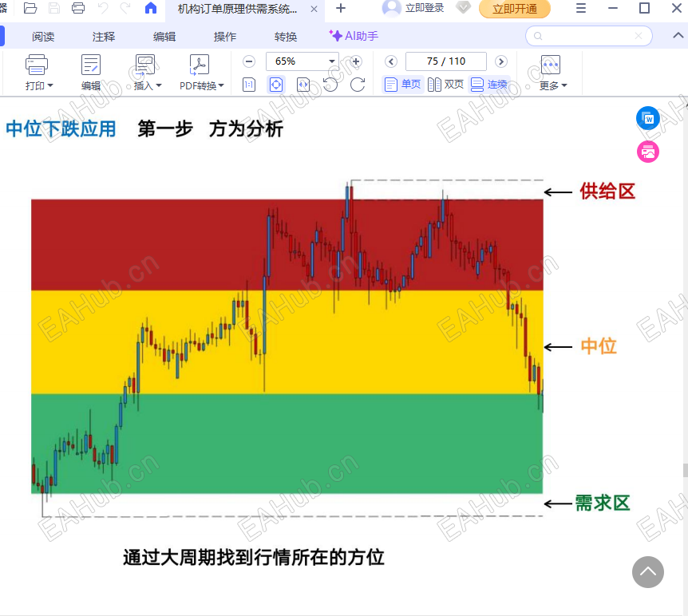Collapse the ribbon with the chevron

pos(678,36)
